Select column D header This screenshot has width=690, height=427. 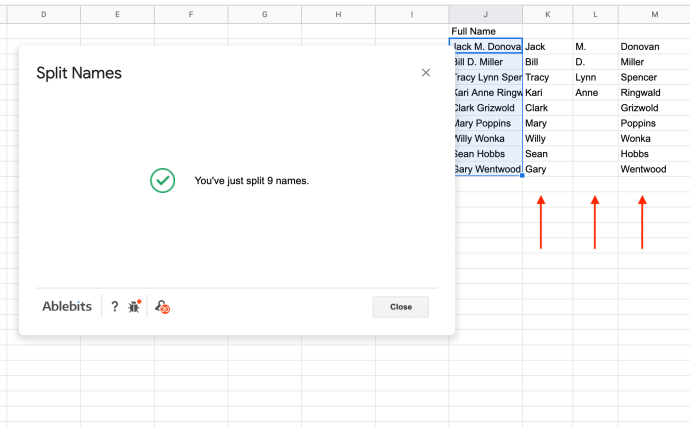(43, 14)
